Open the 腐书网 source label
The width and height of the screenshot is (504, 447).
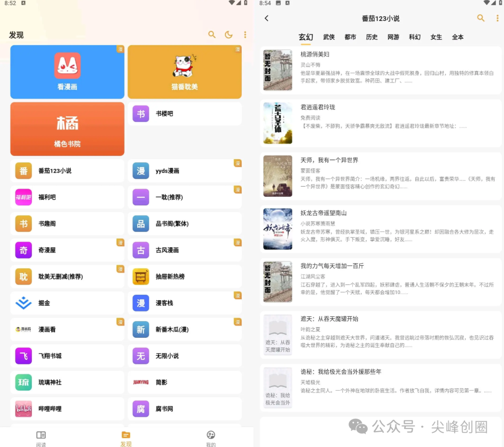(164, 409)
